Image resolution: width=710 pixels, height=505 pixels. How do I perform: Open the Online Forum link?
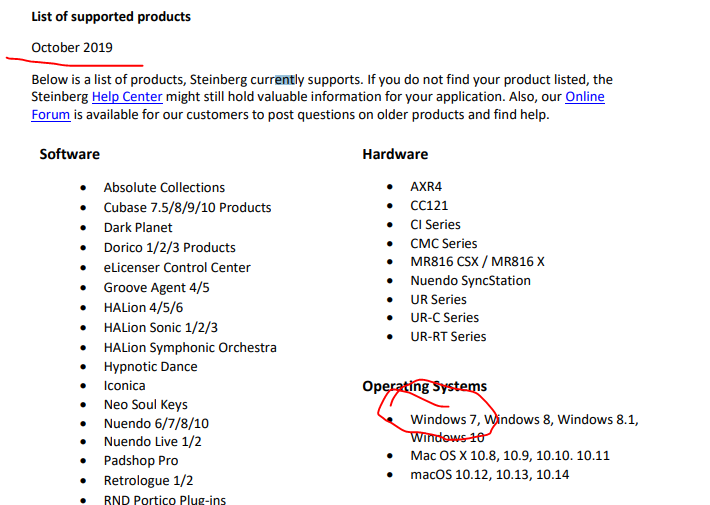(x=585, y=97)
